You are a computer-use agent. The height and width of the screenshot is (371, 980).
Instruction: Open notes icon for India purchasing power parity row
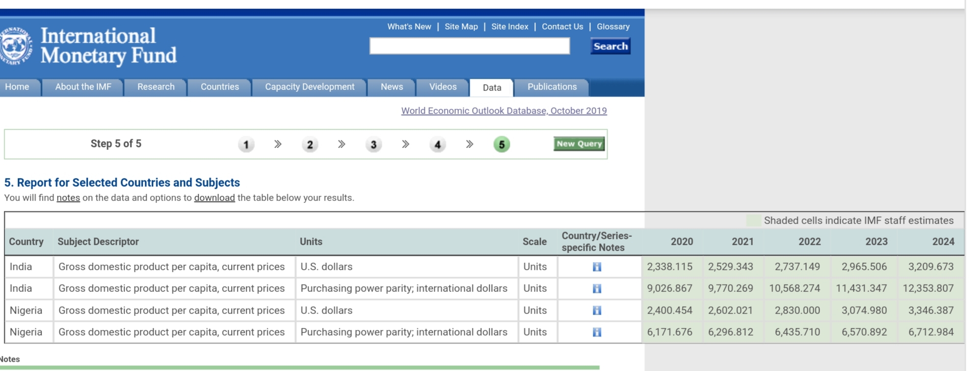tap(597, 288)
